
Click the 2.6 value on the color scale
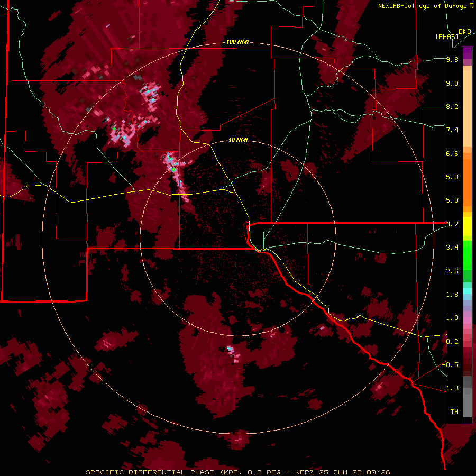tap(452, 271)
